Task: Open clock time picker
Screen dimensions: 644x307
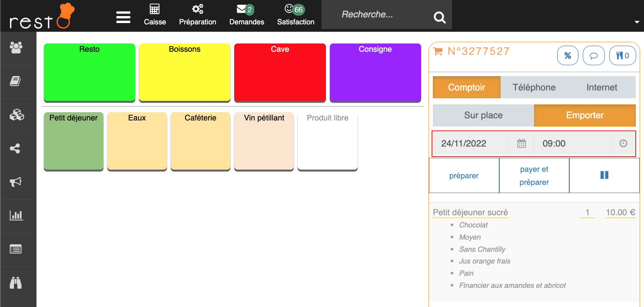Action: click(x=623, y=143)
